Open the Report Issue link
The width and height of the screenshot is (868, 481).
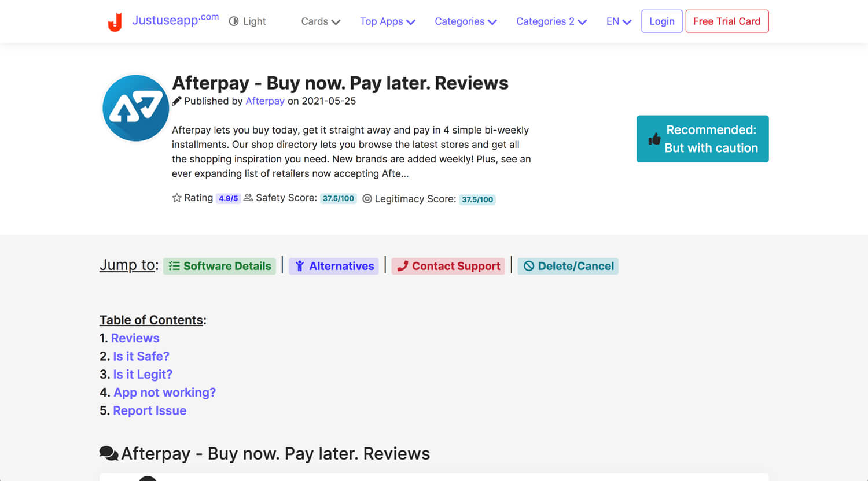150,410
